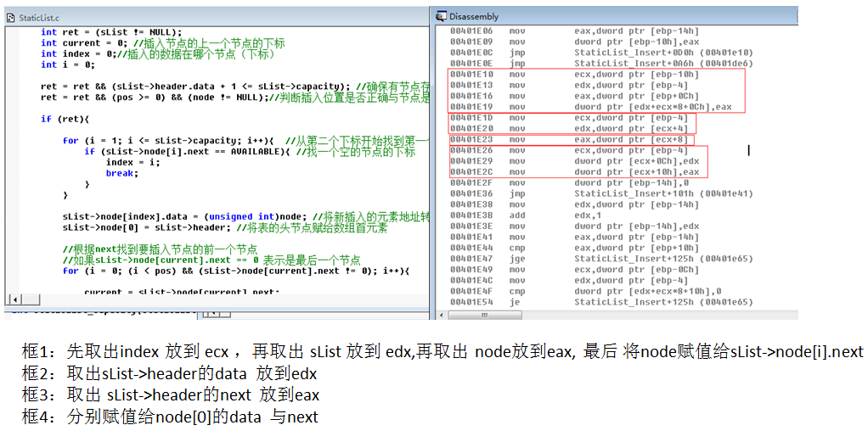This screenshot has width=868, height=442.
Task: Click the Disassembly window icon in title bar
Action: (x=441, y=16)
